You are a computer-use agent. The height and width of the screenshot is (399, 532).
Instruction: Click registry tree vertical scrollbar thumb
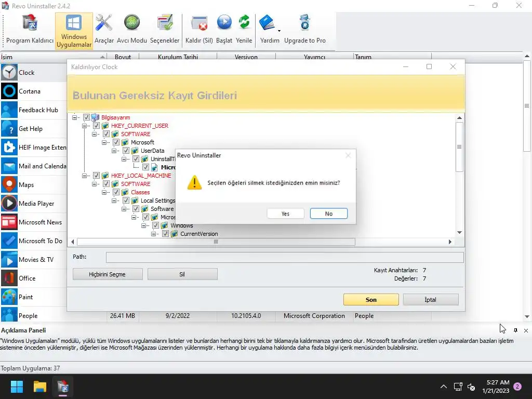(459, 147)
